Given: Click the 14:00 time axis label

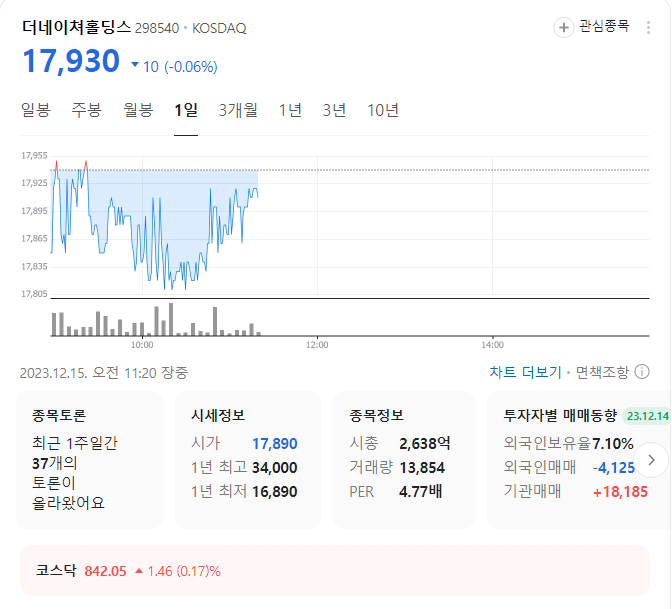Looking at the screenshot, I should pos(492,345).
